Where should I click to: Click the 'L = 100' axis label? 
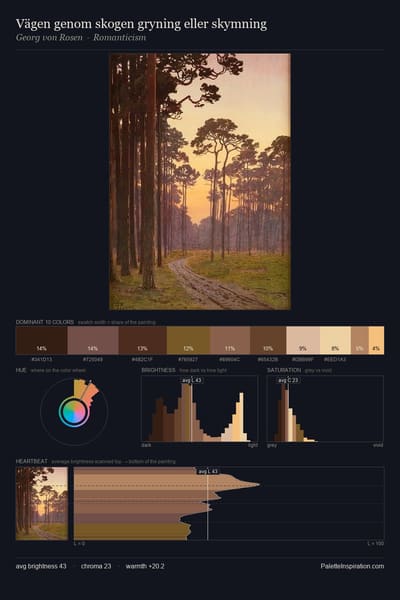pos(376,543)
